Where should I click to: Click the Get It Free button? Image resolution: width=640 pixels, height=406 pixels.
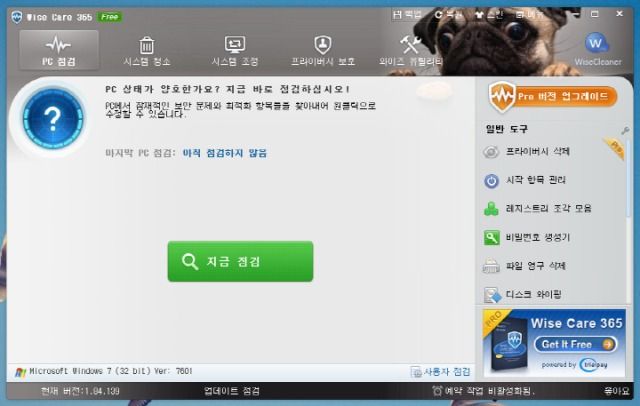click(x=576, y=344)
